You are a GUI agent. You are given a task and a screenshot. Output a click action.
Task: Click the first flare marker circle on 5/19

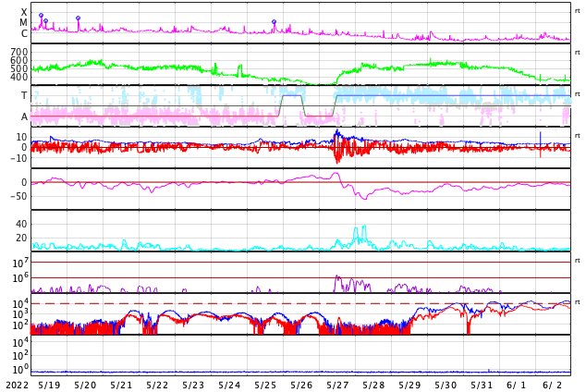(x=41, y=16)
